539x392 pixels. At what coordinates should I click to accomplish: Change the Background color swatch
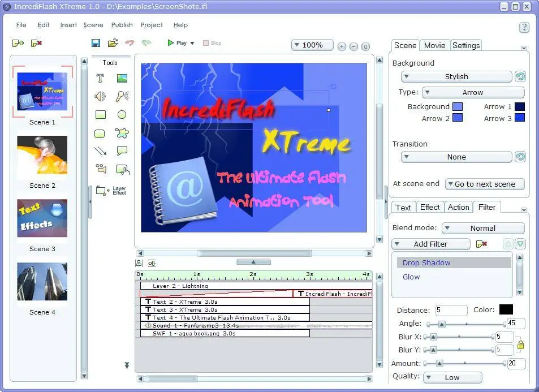pyautogui.click(x=458, y=106)
